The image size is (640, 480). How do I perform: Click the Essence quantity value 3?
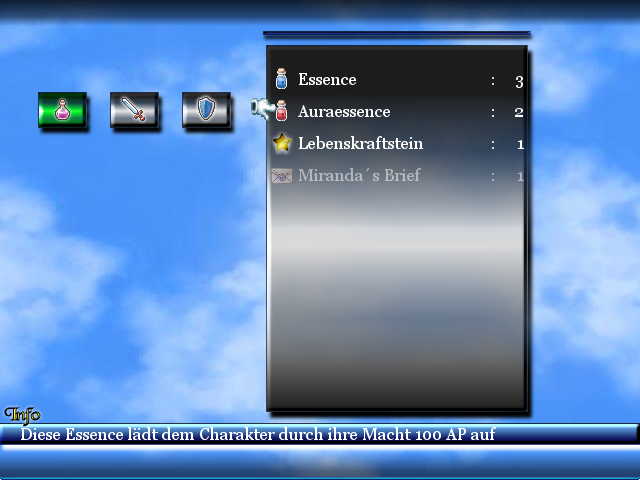(519, 82)
